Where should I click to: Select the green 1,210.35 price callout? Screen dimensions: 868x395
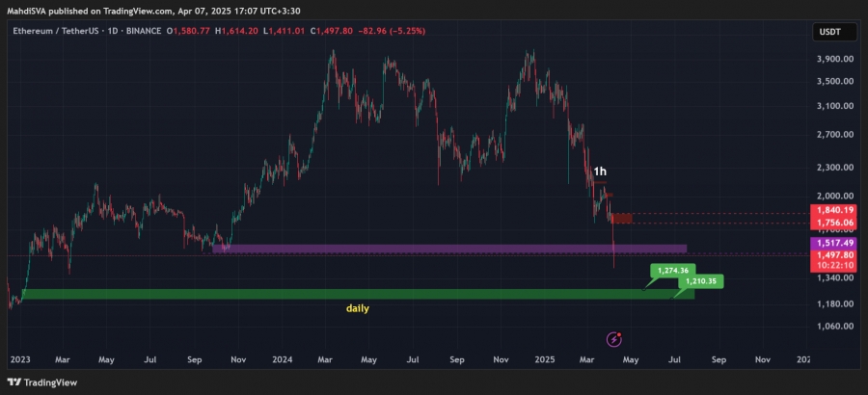(700, 281)
